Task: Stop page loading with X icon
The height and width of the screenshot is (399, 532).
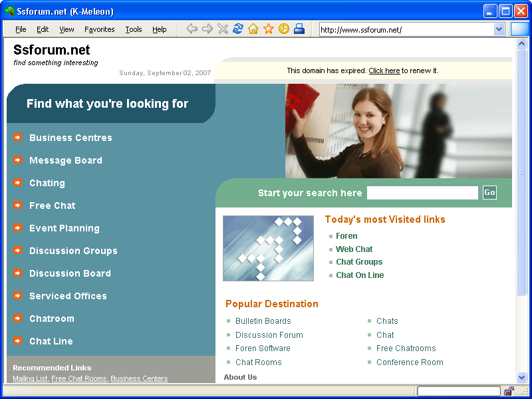Action: 223,29
